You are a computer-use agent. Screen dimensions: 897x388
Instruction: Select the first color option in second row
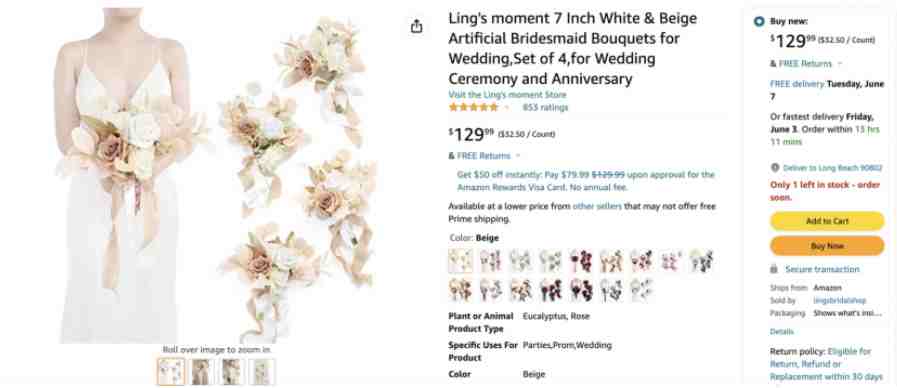(461, 290)
